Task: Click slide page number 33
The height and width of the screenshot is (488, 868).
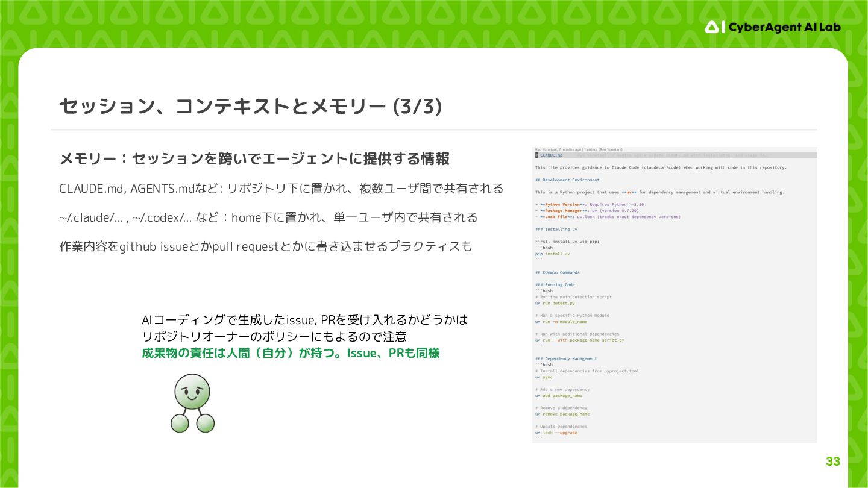Action: point(832,461)
